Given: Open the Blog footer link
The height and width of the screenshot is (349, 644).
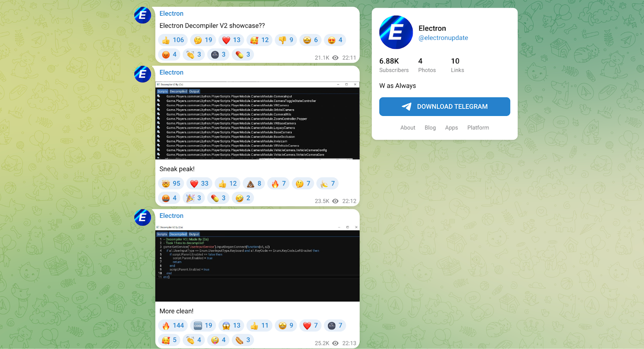Looking at the screenshot, I should pos(430,128).
